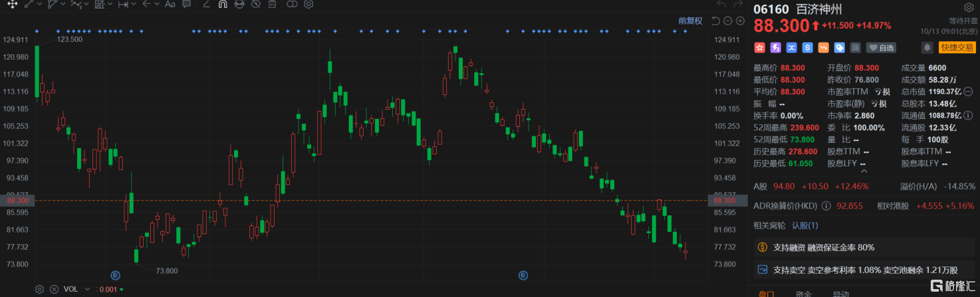Open the grid tool dropdown arrow

click(110, 4)
